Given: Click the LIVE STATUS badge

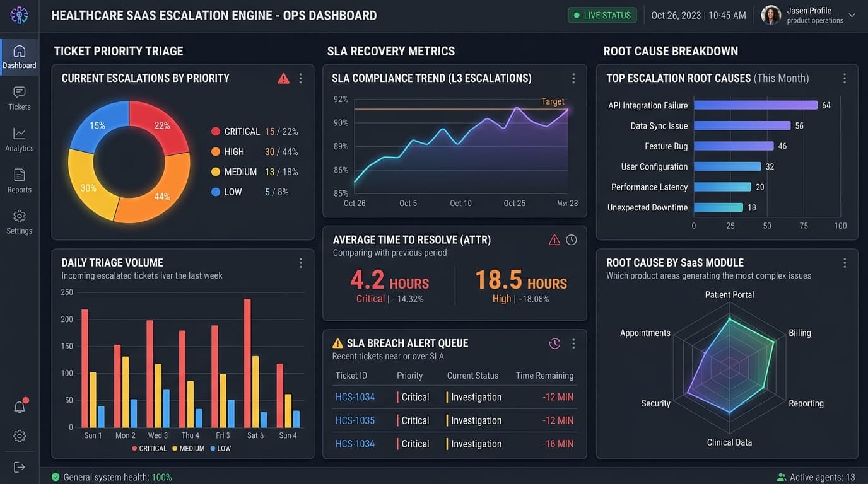Looking at the screenshot, I should tap(602, 15).
